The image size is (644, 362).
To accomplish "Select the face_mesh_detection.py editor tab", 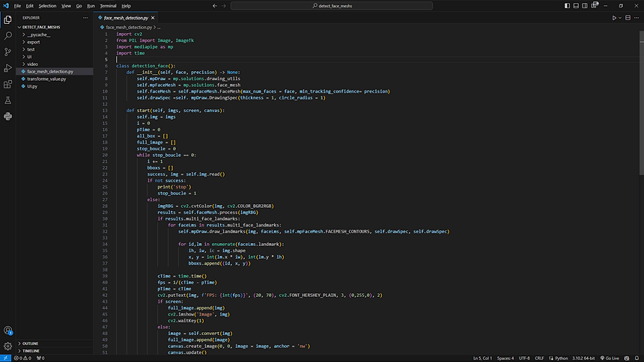I will [x=126, y=18].
